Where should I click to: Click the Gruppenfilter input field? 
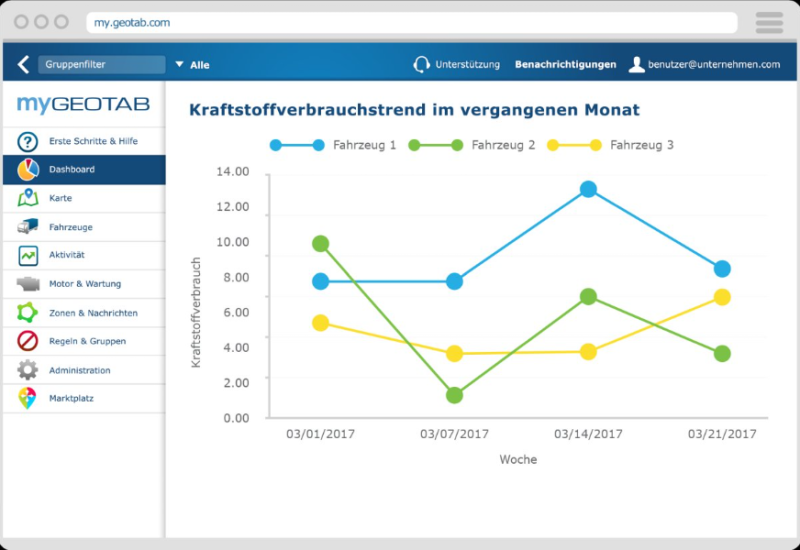point(101,65)
